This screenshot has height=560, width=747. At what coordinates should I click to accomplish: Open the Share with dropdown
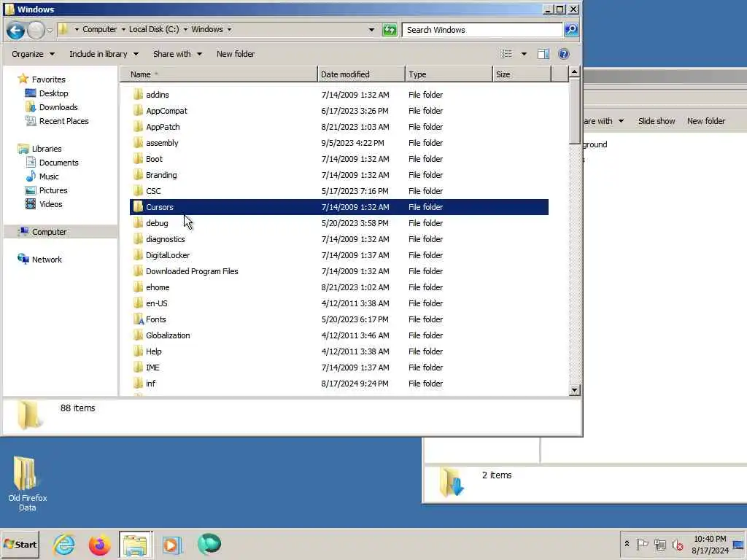pyautogui.click(x=177, y=54)
